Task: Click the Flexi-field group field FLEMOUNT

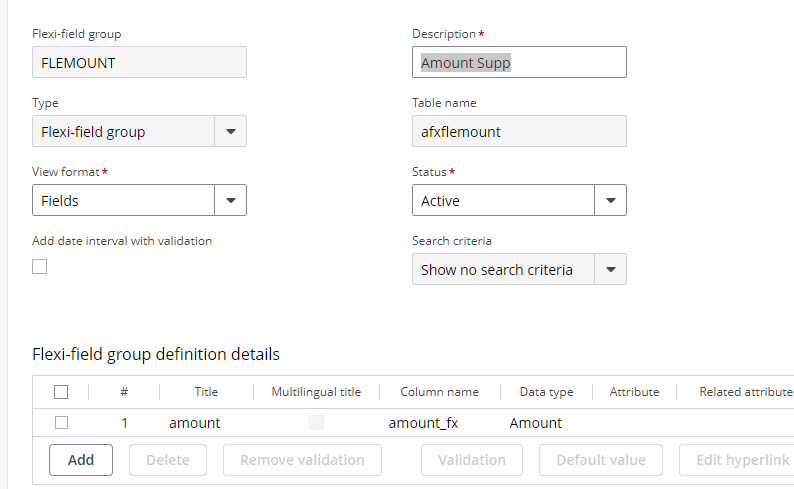Action: 139,62
